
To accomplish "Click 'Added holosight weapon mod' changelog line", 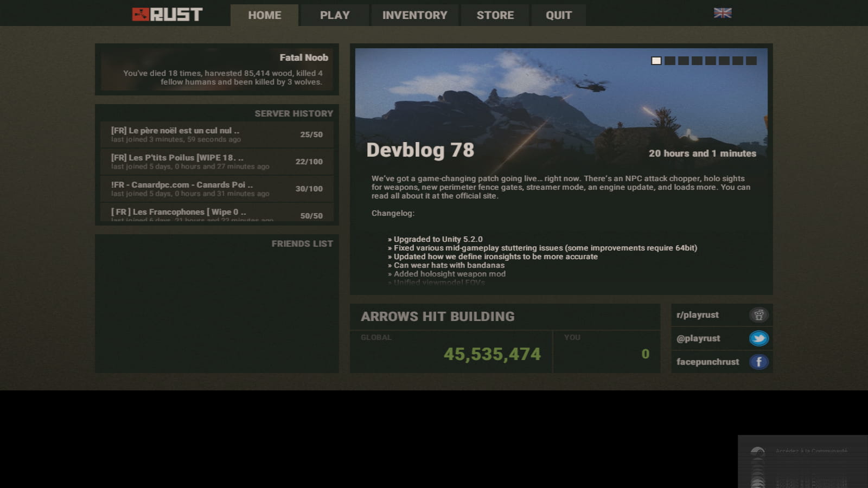I will point(446,274).
